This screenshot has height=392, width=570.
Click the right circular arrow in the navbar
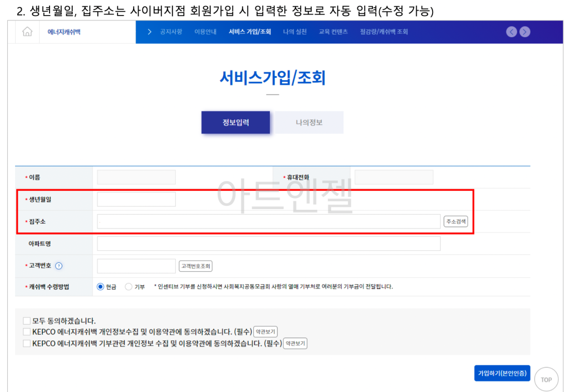point(525,32)
